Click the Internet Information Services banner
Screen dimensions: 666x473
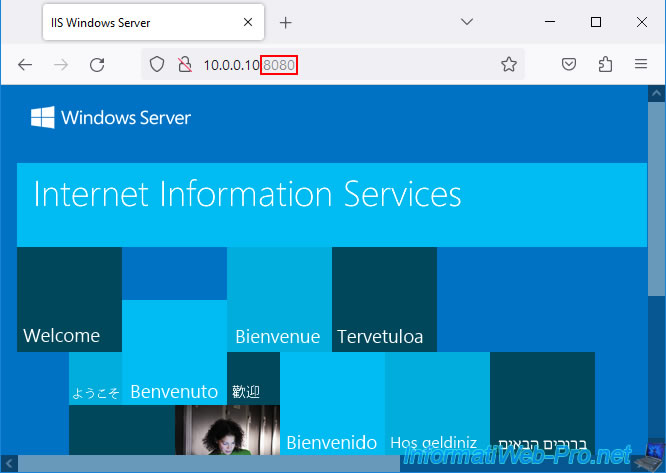click(332, 205)
